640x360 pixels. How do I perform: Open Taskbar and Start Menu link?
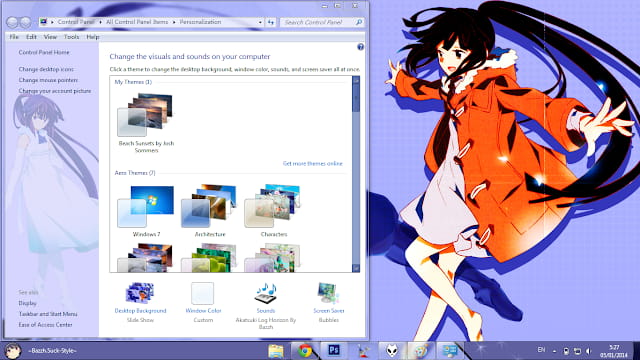coord(48,314)
